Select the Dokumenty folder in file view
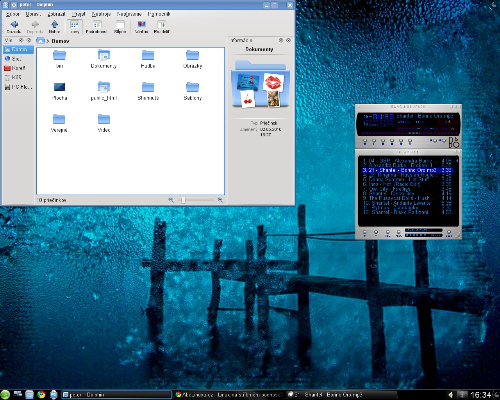 104,59
